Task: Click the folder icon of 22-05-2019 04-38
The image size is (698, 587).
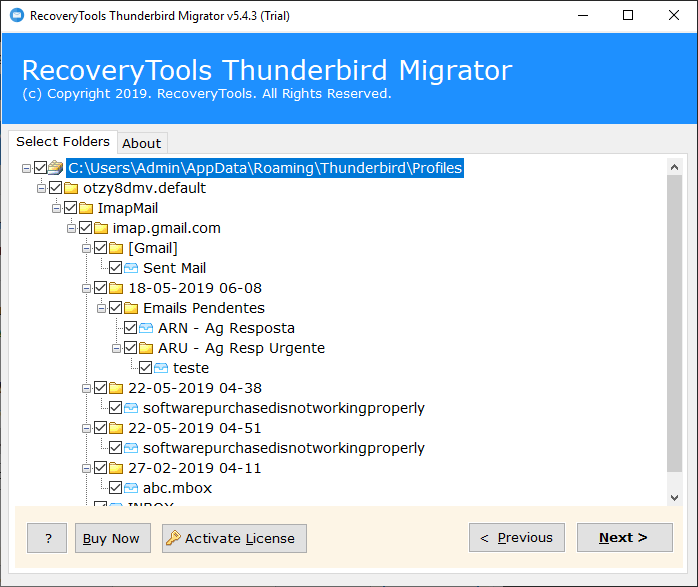Action: click(116, 388)
